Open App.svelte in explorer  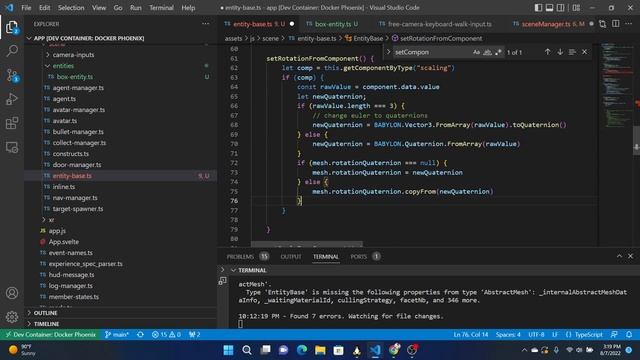(64, 242)
